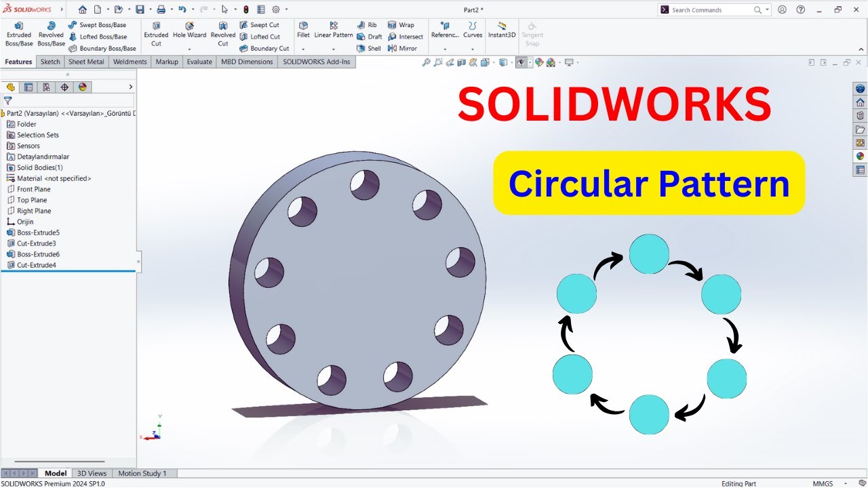Open the user login icon

tap(783, 9)
